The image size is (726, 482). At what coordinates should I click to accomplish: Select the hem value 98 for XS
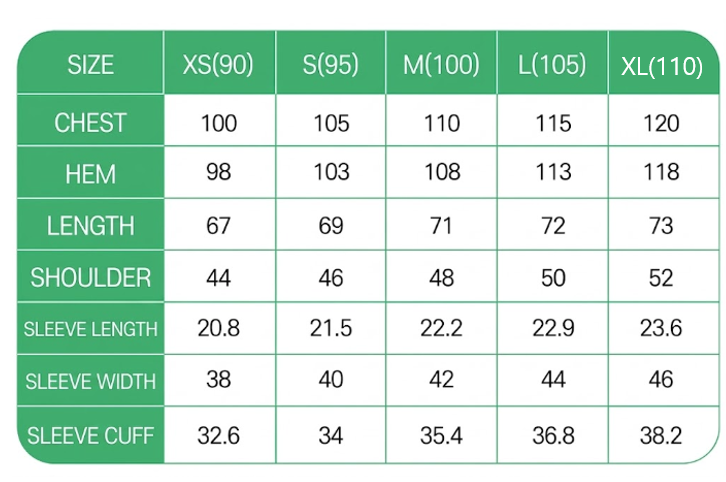(x=218, y=173)
